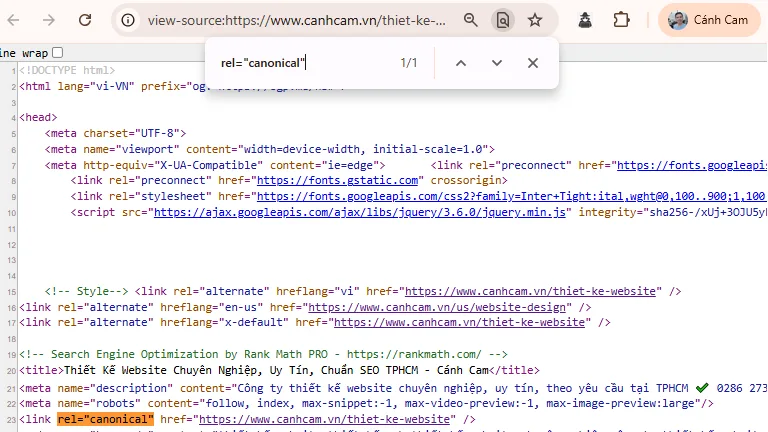Click the find result count 1/1
This screenshot has width=768, height=432.
(x=408, y=63)
